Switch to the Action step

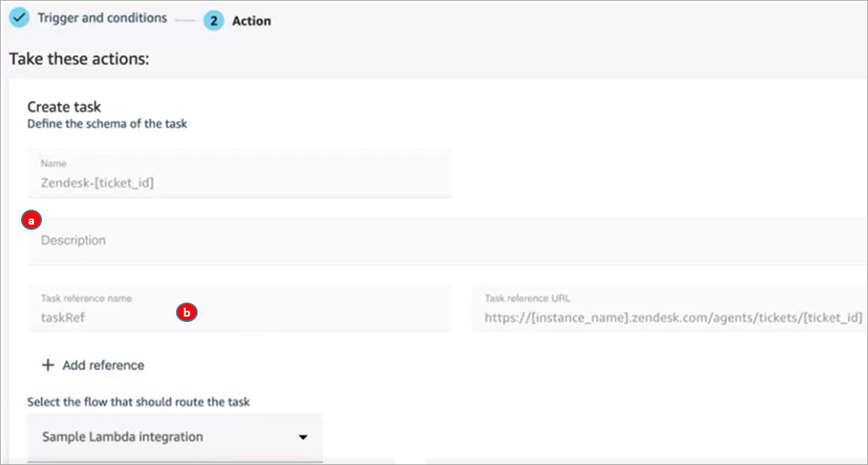250,21
